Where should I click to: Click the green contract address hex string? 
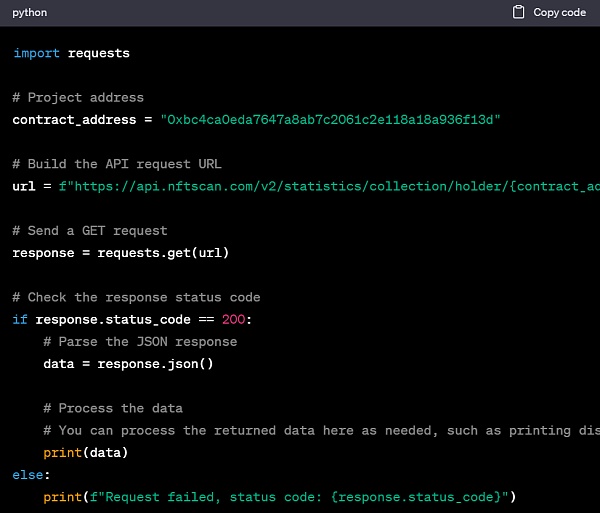[x=330, y=120]
